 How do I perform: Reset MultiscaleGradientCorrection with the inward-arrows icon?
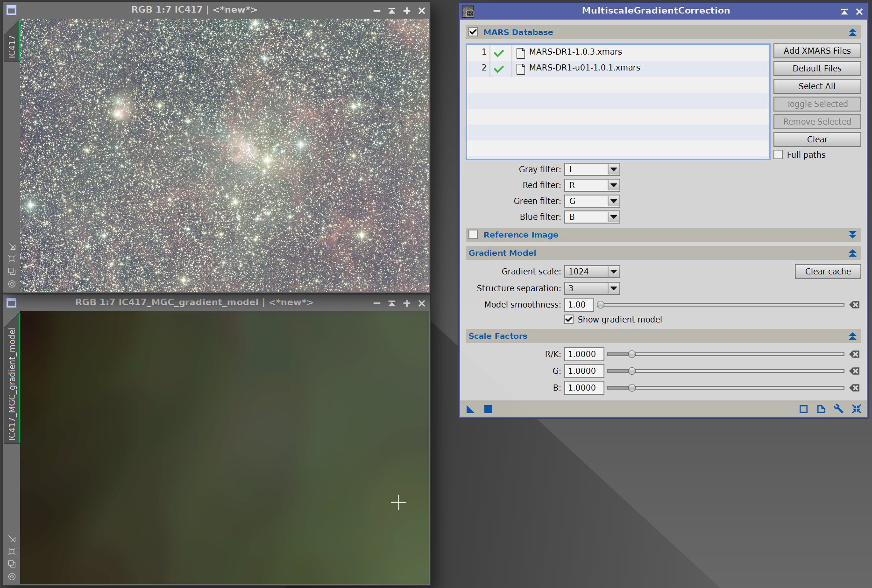coord(857,409)
